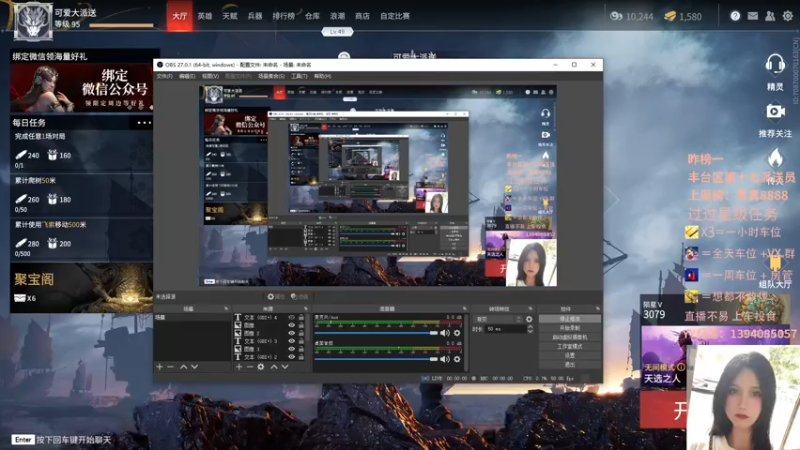Open OBS 工具(T) menu
This screenshot has height=450, width=800.
[x=299, y=76]
